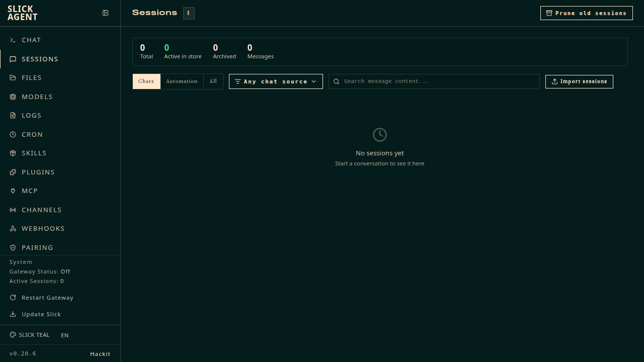Image resolution: width=644 pixels, height=362 pixels.
Task: Open the Any chat source dropdown
Action: click(x=276, y=81)
